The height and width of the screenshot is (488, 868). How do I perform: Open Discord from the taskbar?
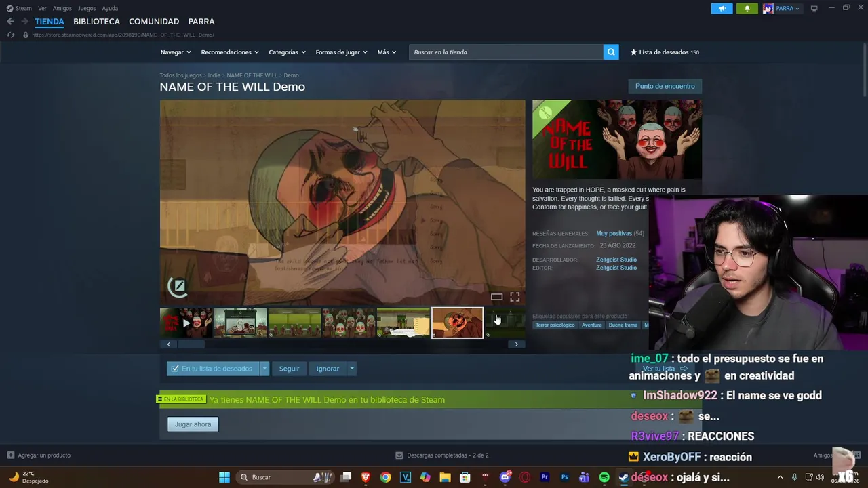click(505, 477)
